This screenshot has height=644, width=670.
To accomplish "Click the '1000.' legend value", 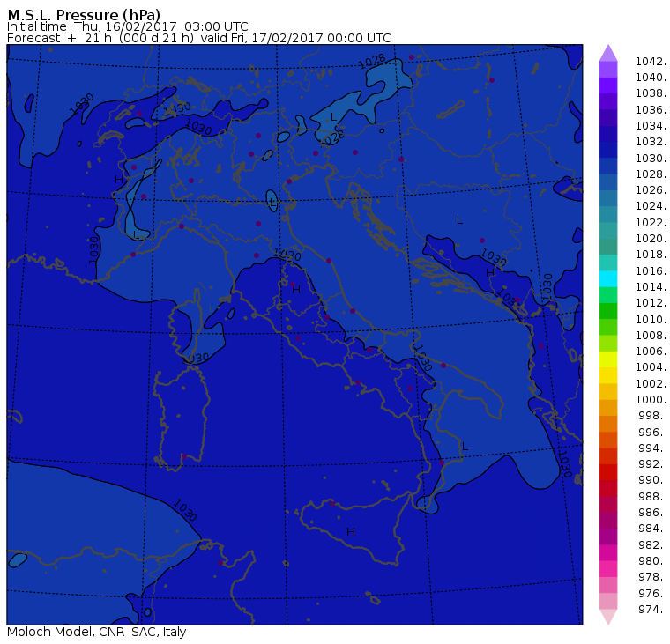I will 651,400.
